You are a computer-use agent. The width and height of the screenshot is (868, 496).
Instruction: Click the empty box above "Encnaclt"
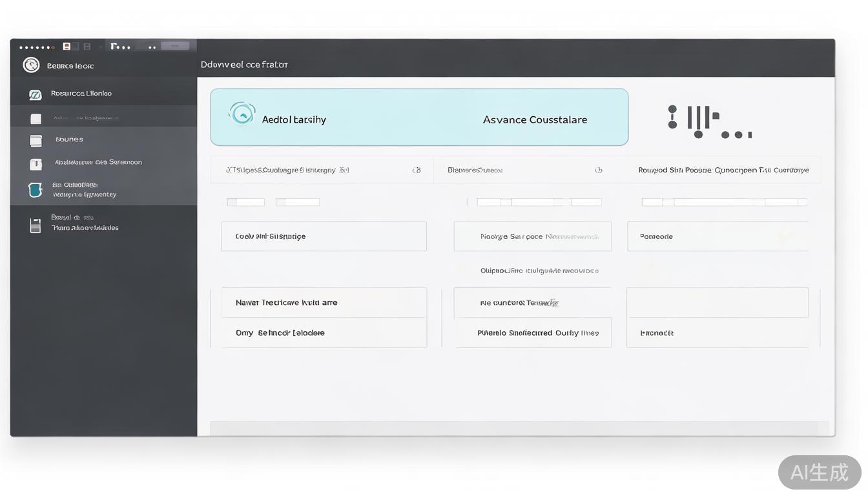point(717,302)
